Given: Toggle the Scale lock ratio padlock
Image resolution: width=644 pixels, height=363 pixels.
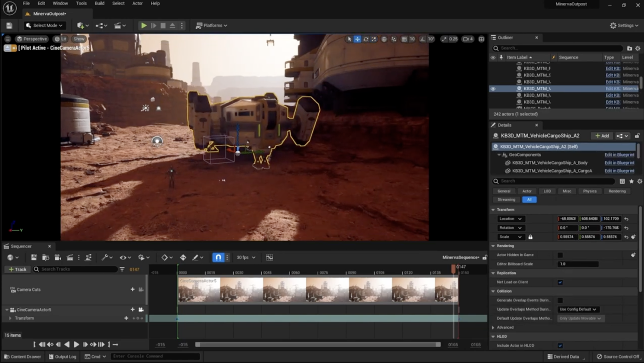Looking at the screenshot, I should click(530, 237).
